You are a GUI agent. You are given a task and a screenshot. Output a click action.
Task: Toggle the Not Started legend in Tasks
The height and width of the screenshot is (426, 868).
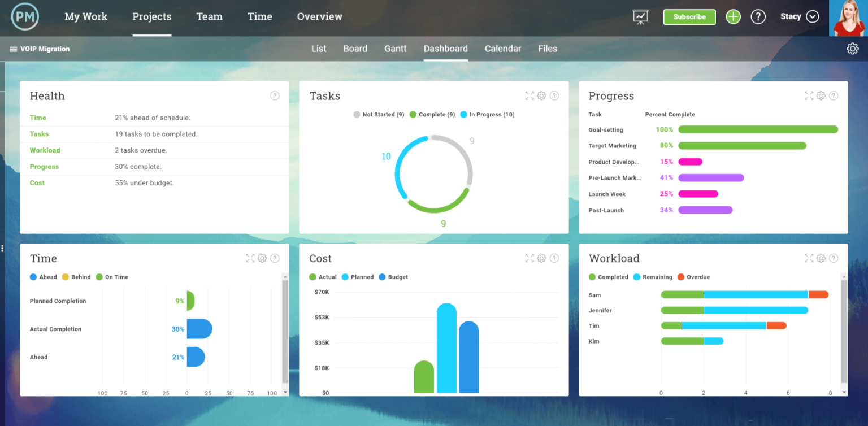379,115
